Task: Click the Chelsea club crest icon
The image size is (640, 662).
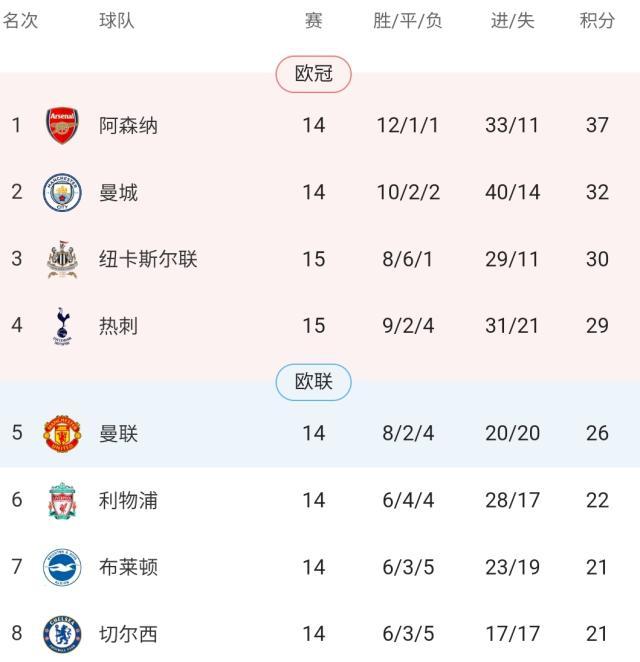Action: 62,634
